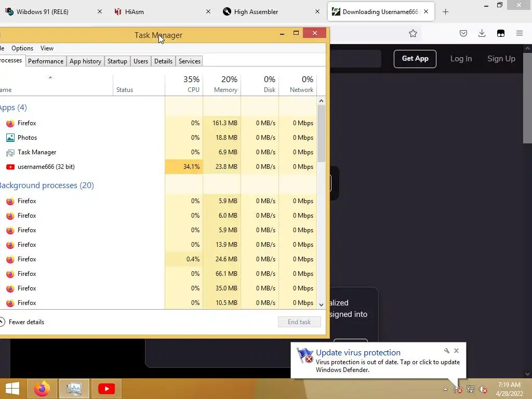Sort processes by Memory column
532x399 pixels.
pyautogui.click(x=222, y=84)
